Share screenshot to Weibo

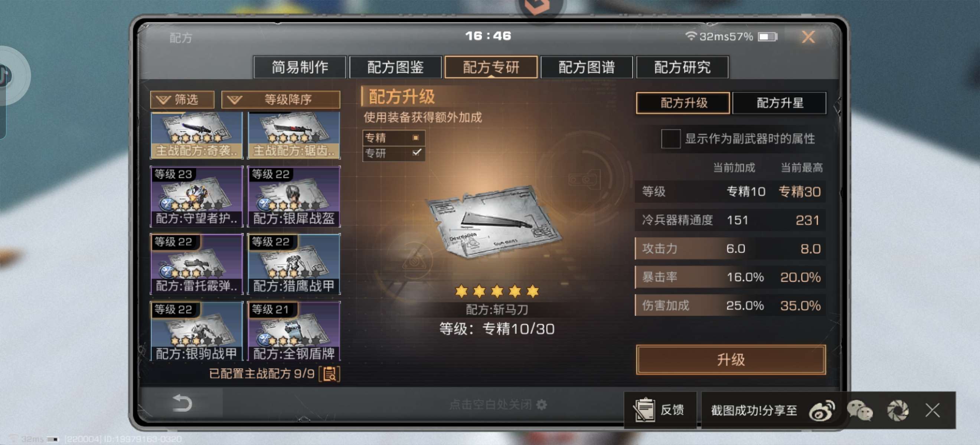[x=822, y=411]
